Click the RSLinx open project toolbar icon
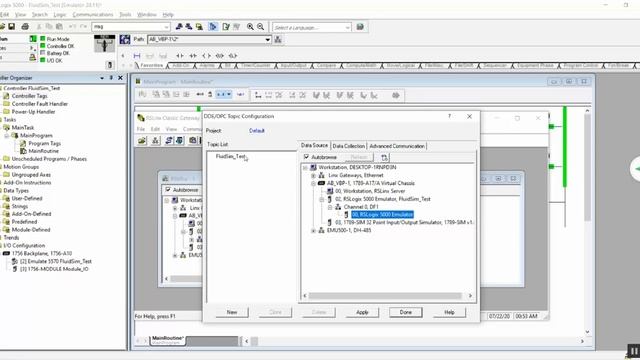Viewport: 640px width, 360px height. coord(142,141)
